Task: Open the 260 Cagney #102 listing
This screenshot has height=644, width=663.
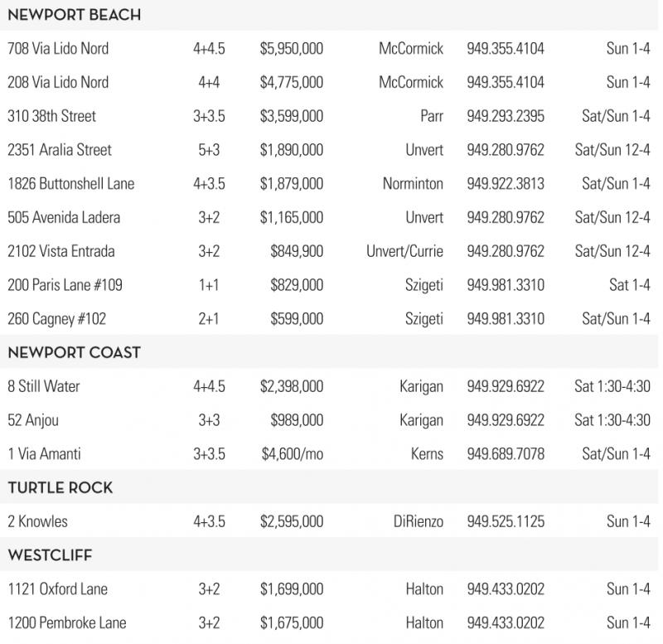Action: 56,319
